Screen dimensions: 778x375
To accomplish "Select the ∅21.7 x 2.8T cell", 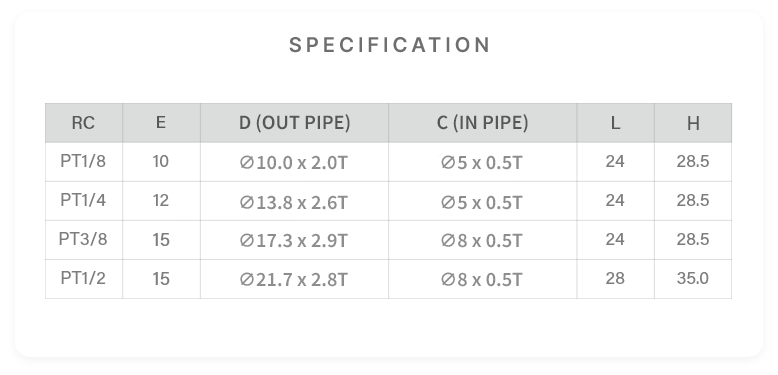I will click(x=295, y=279).
